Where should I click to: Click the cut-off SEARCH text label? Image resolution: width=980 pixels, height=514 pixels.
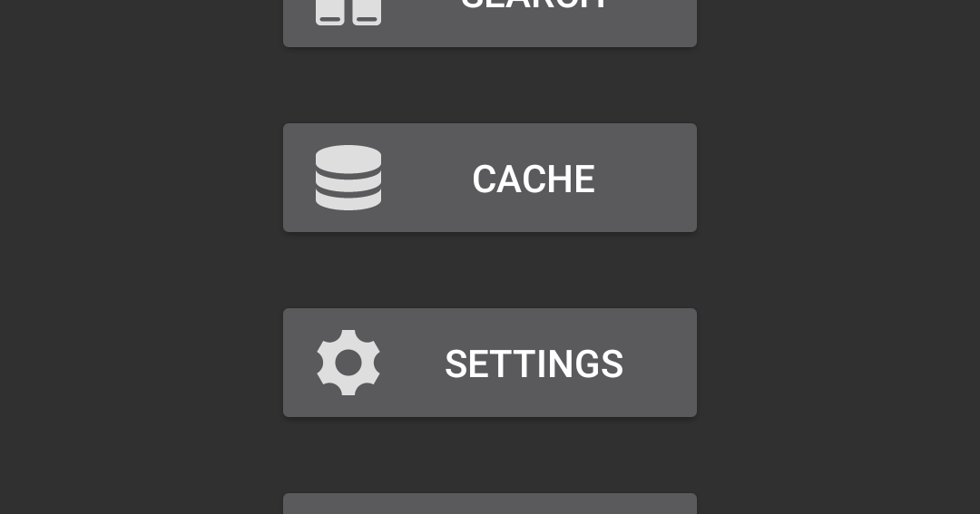[534, 5]
